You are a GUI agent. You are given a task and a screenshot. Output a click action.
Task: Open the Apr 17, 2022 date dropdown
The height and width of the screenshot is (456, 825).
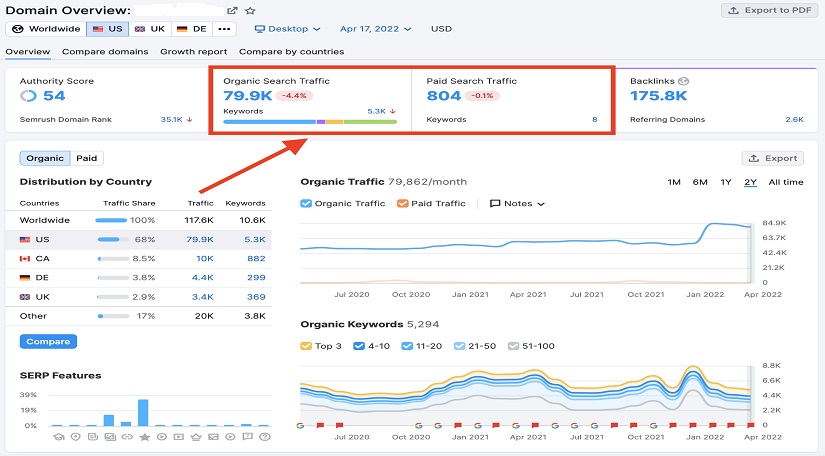point(375,29)
